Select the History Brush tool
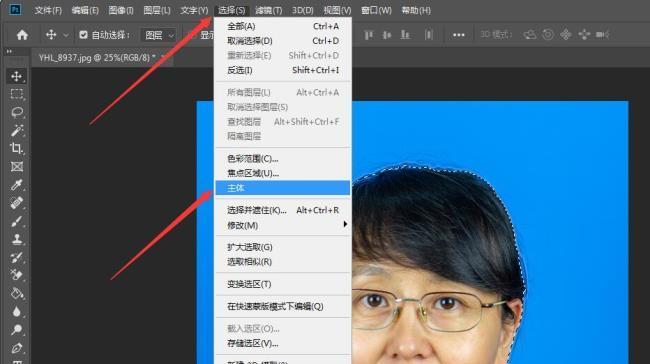650x364 pixels. coord(17,257)
